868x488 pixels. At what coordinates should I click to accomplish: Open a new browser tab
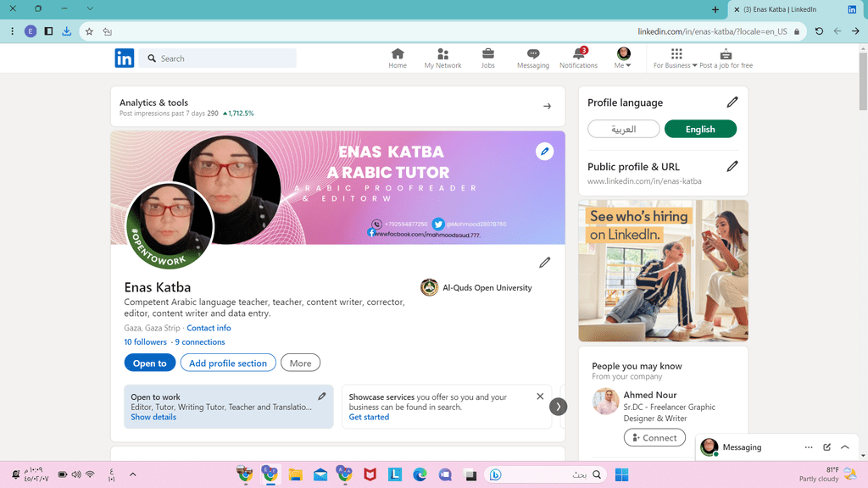point(715,9)
